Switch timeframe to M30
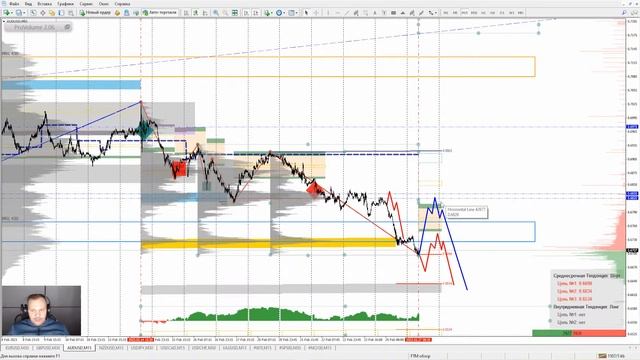 (x=474, y=13)
